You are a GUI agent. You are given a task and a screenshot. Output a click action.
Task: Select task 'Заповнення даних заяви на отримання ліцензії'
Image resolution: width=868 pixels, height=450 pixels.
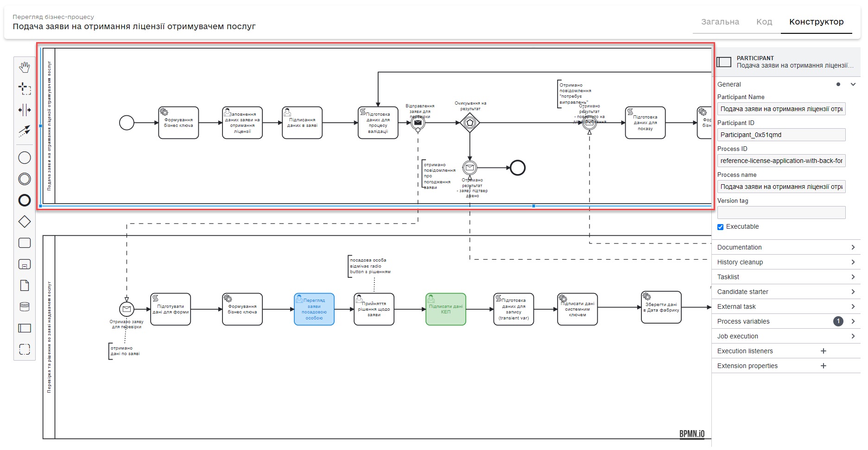[x=242, y=123]
